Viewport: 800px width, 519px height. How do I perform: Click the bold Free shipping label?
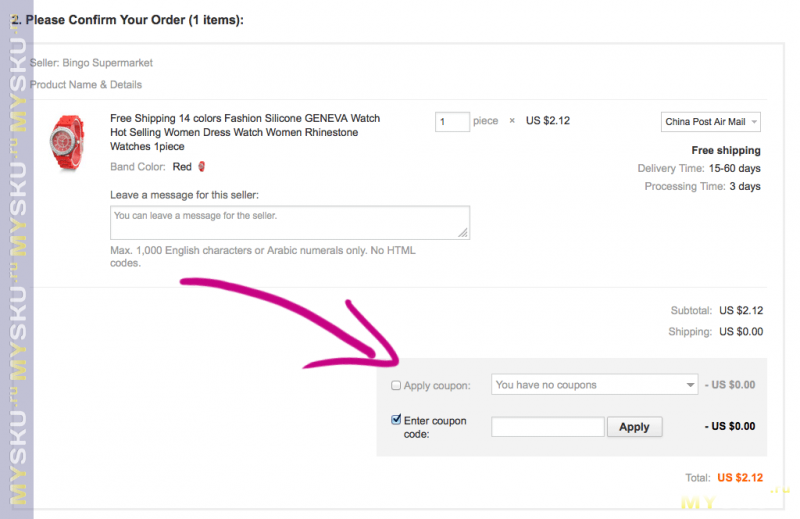pyautogui.click(x=726, y=151)
